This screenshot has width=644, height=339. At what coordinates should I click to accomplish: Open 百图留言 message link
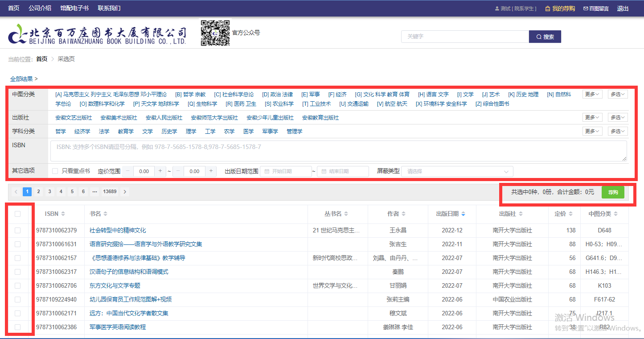point(597,8)
